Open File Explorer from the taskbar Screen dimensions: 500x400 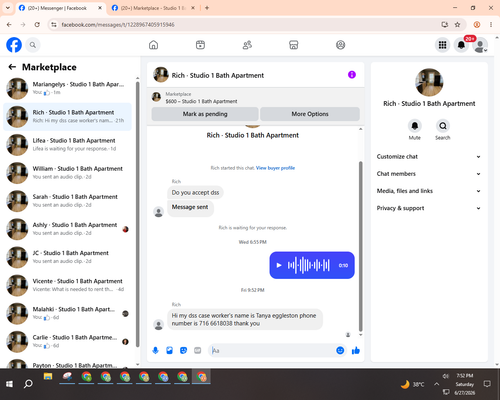tap(48, 377)
